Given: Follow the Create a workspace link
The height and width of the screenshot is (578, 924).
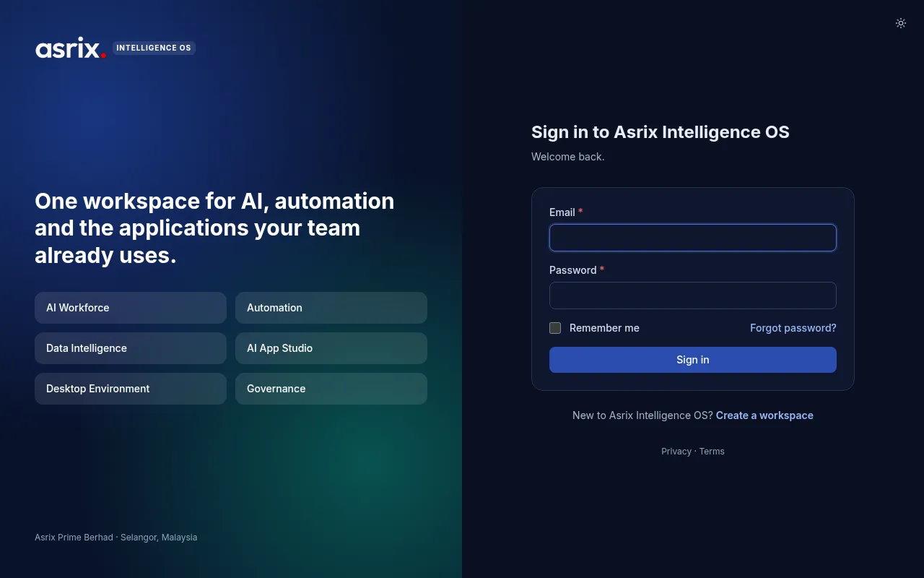Looking at the screenshot, I should click(x=764, y=415).
